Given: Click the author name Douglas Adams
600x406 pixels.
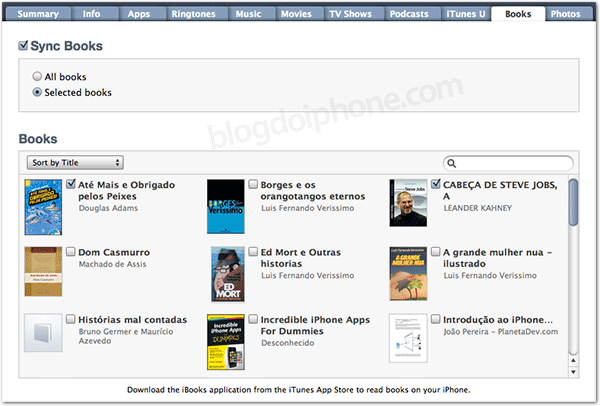Looking at the screenshot, I should point(108,208).
